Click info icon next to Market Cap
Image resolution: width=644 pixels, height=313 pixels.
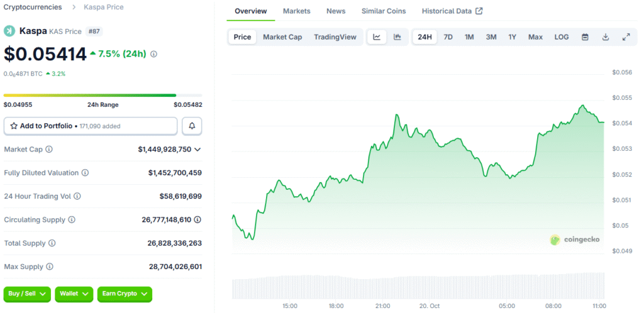49,150
